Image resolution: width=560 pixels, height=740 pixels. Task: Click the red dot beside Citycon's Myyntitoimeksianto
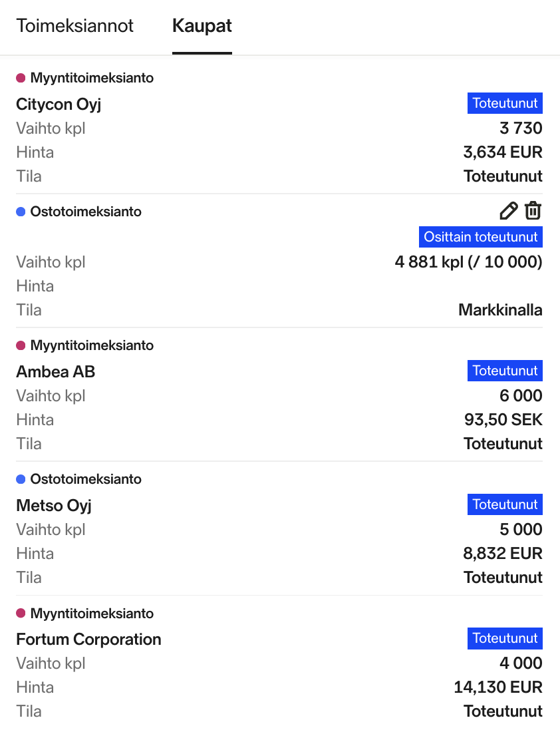21,78
